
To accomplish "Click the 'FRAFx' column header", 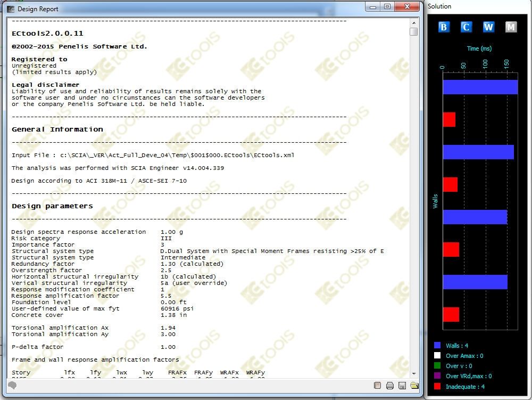I will pos(177,373).
